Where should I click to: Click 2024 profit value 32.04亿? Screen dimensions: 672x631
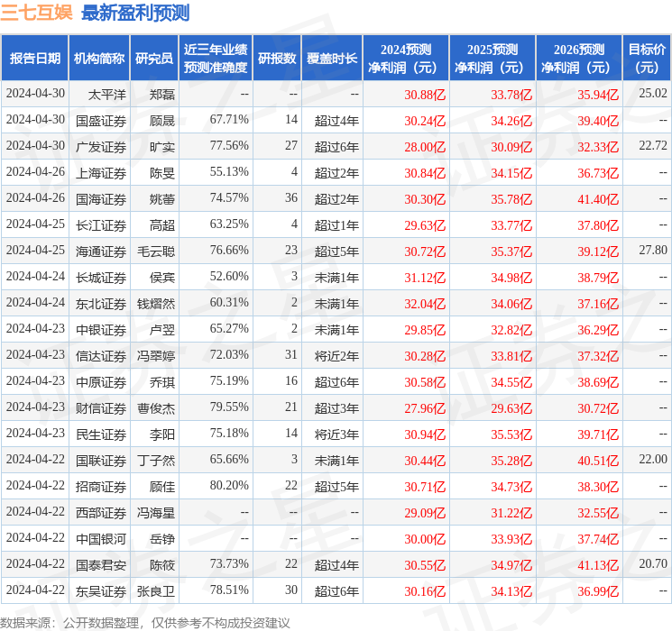point(425,304)
